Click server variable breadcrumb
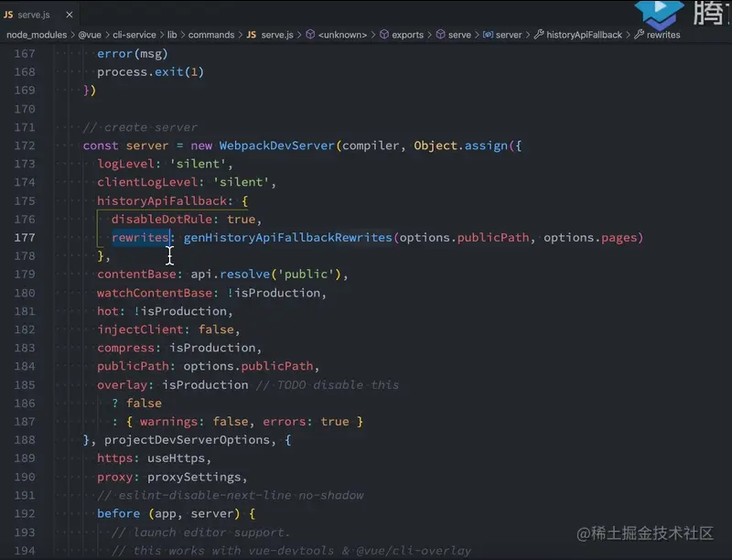 click(x=509, y=35)
